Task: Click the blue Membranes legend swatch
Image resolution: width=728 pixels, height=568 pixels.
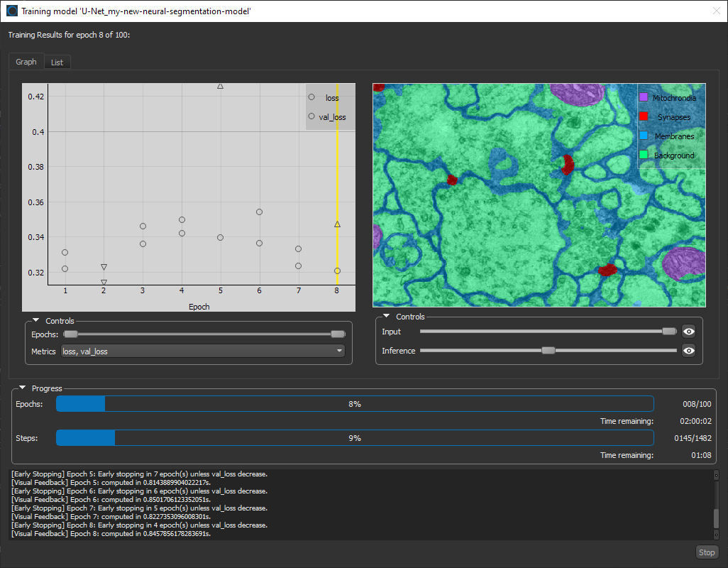Action: 644,136
